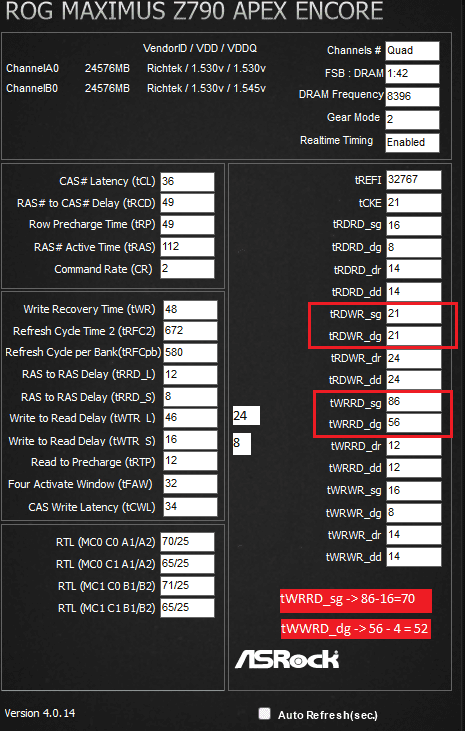Click the extra box showing 24
The height and width of the screenshot is (731, 465).
246,416
